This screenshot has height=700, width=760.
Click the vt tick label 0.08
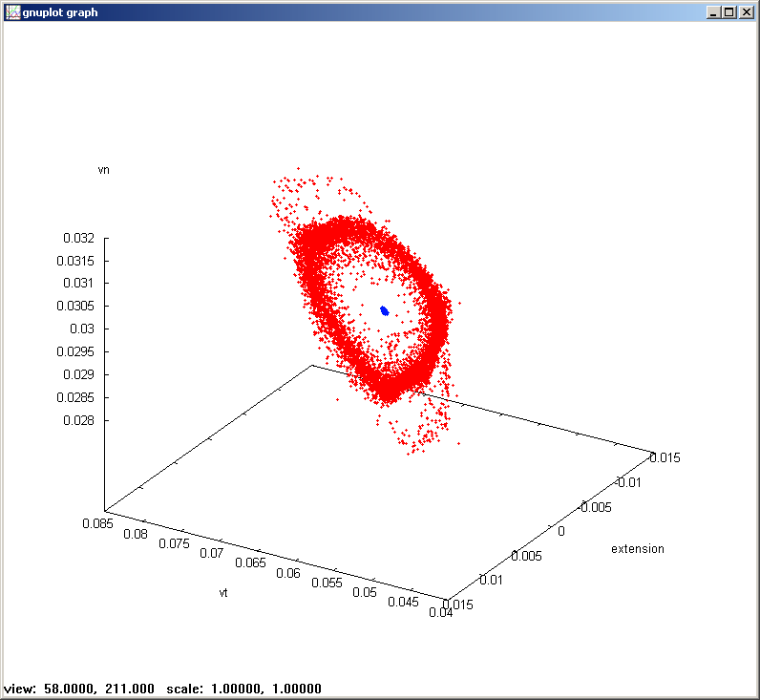coord(136,534)
